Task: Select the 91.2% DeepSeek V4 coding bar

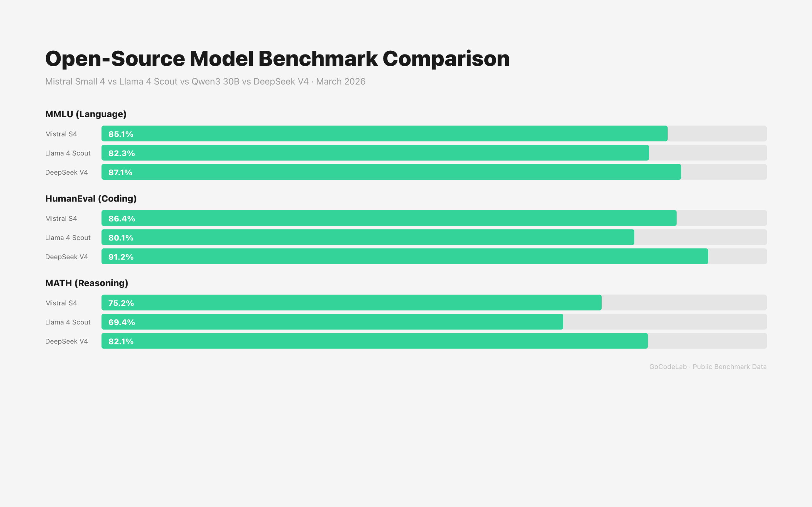Action: [404, 256]
